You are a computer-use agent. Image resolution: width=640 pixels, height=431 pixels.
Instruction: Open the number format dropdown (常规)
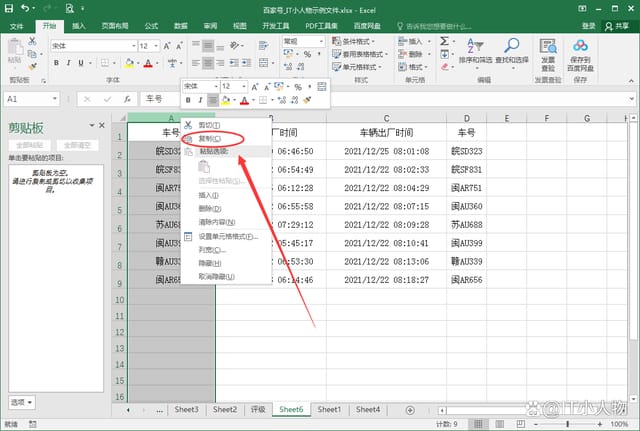click(x=321, y=41)
